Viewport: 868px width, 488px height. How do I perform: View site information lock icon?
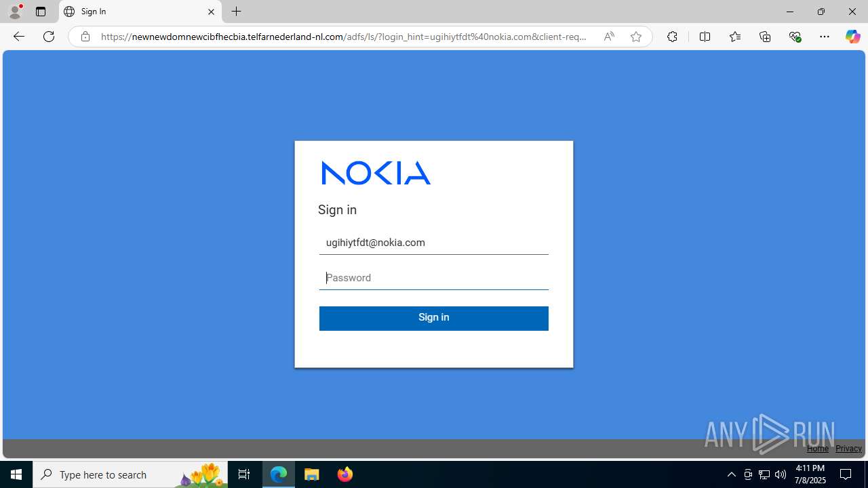(85, 37)
